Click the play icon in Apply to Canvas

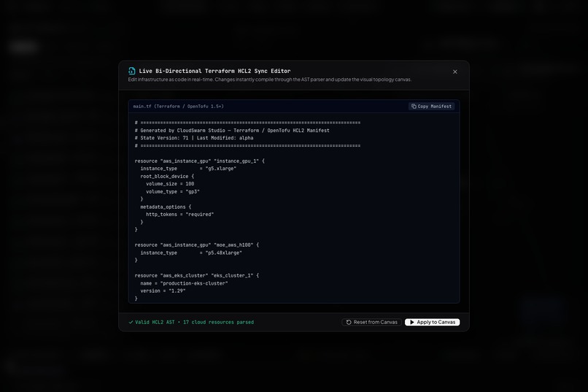coord(411,322)
